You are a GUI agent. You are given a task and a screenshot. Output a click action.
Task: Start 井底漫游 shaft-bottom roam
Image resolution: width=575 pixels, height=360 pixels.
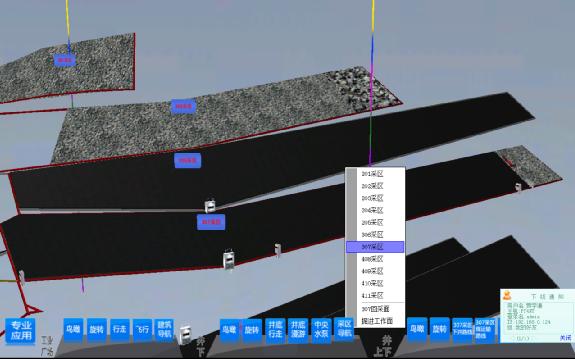point(298,330)
